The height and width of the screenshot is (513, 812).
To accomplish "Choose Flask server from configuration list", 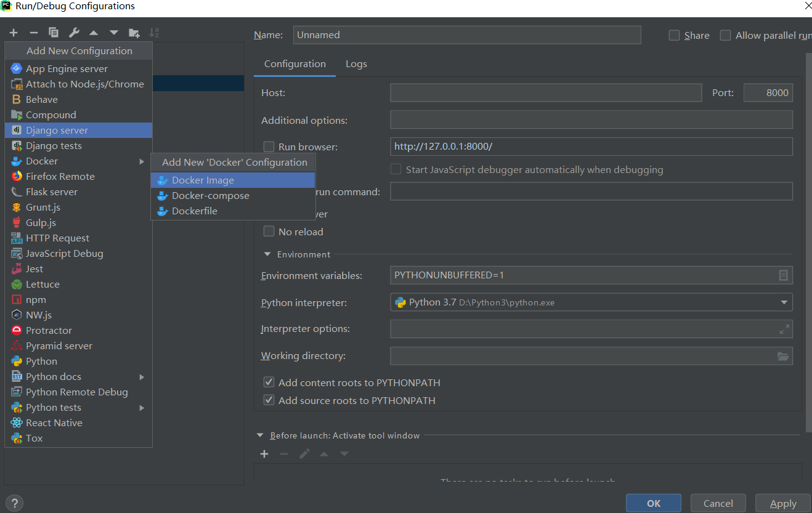I will (52, 192).
